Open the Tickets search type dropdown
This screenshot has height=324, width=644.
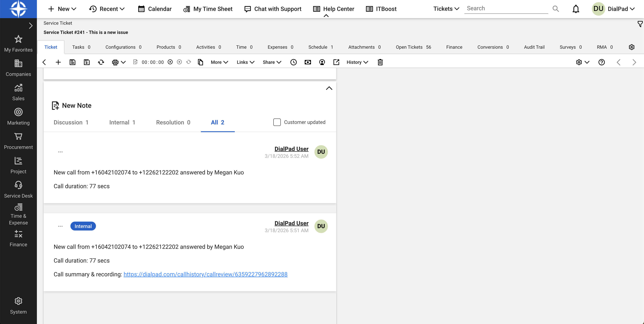[446, 9]
